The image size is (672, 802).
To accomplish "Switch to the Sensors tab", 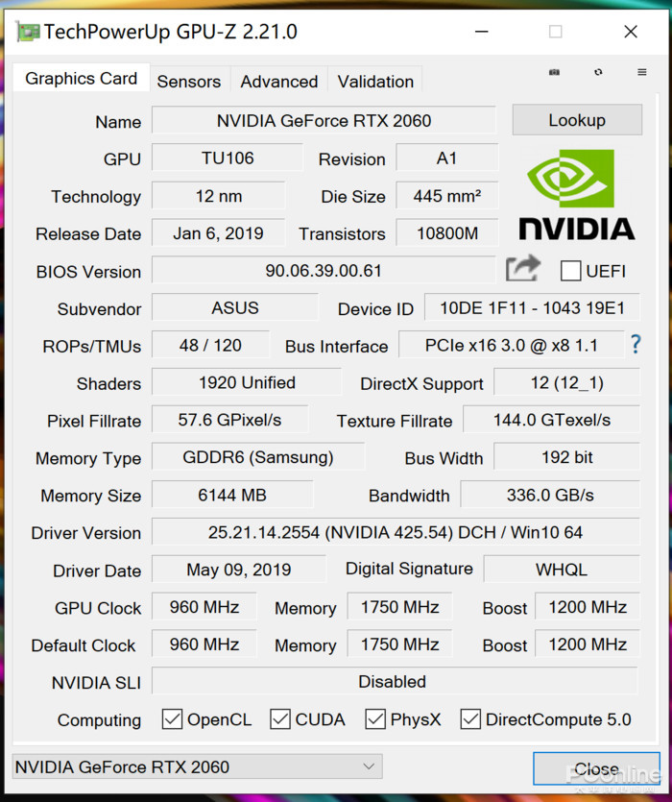I will (188, 82).
